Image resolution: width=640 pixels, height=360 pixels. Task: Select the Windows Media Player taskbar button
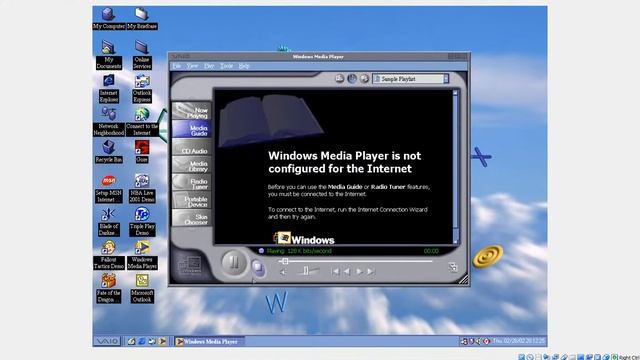pos(210,341)
